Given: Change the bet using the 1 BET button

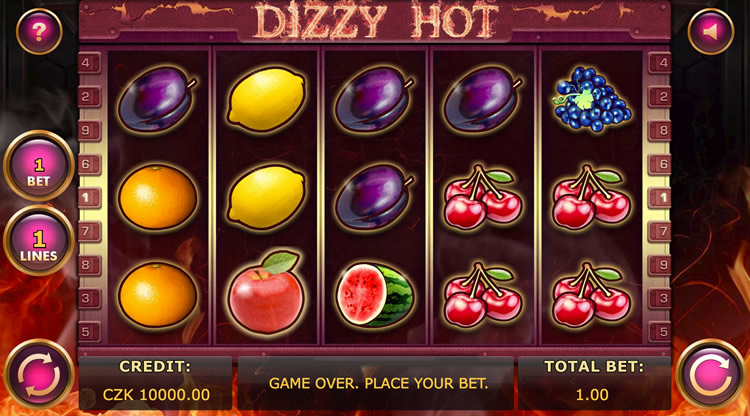Looking at the screenshot, I should pos(39,166).
